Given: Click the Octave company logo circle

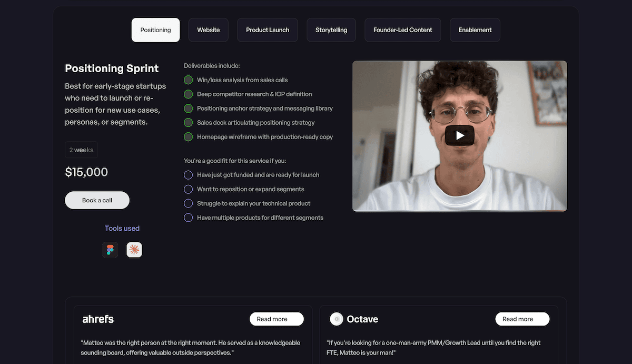Looking at the screenshot, I should coord(337,319).
